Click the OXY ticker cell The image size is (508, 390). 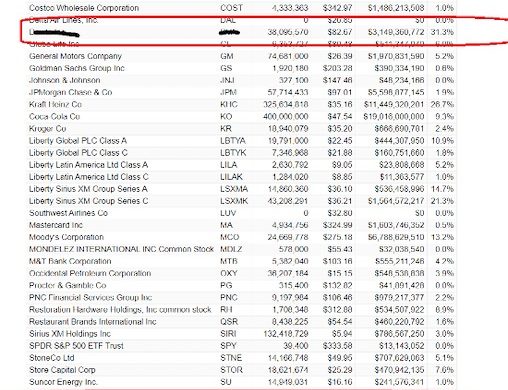pyautogui.click(x=229, y=273)
